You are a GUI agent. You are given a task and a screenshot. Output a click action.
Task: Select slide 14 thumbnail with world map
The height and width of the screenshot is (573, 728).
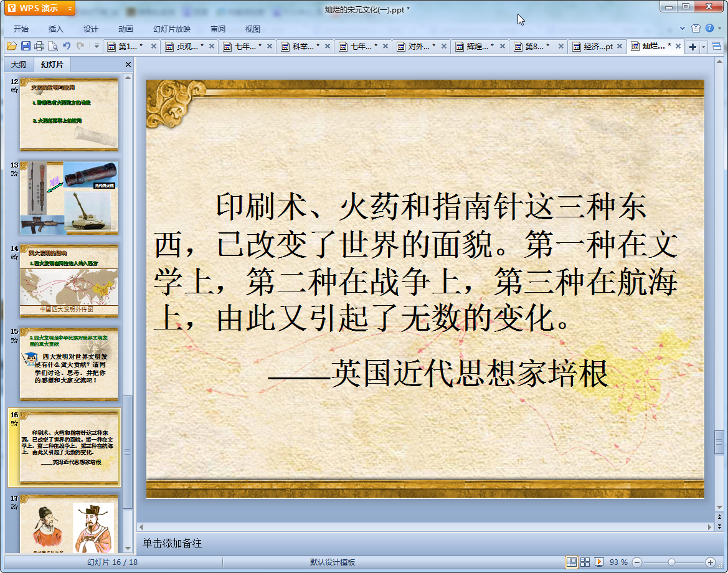click(69, 281)
